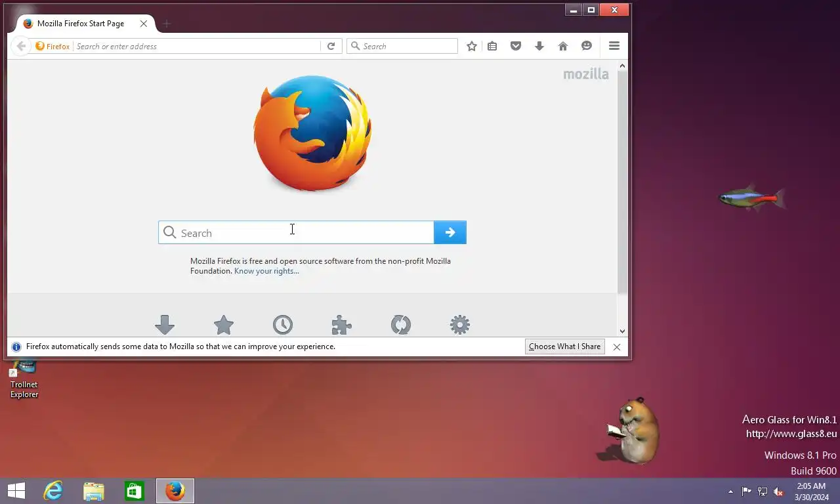Click the taskbar clock showing 2:05 AM
840x504 pixels.
811,492
